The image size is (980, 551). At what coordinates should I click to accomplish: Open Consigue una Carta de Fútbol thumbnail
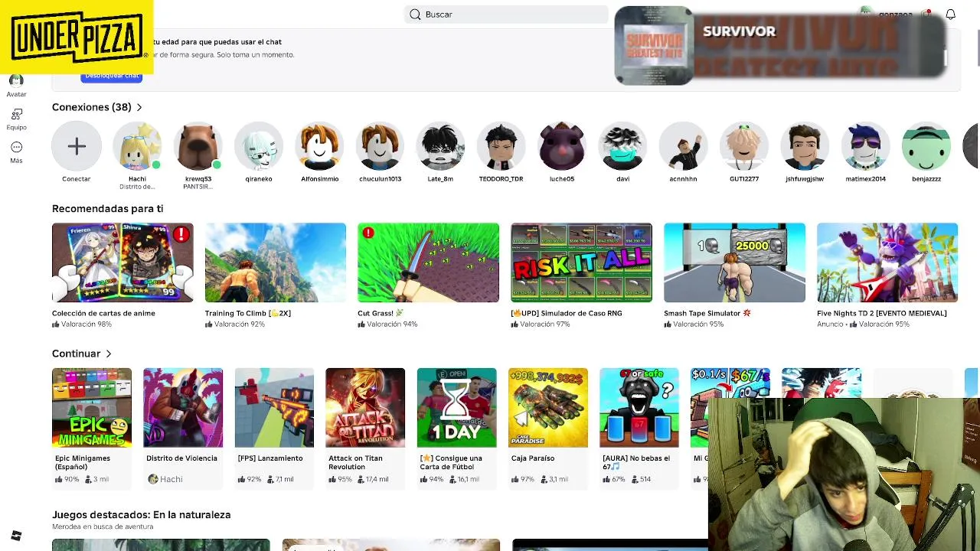pyautogui.click(x=457, y=408)
